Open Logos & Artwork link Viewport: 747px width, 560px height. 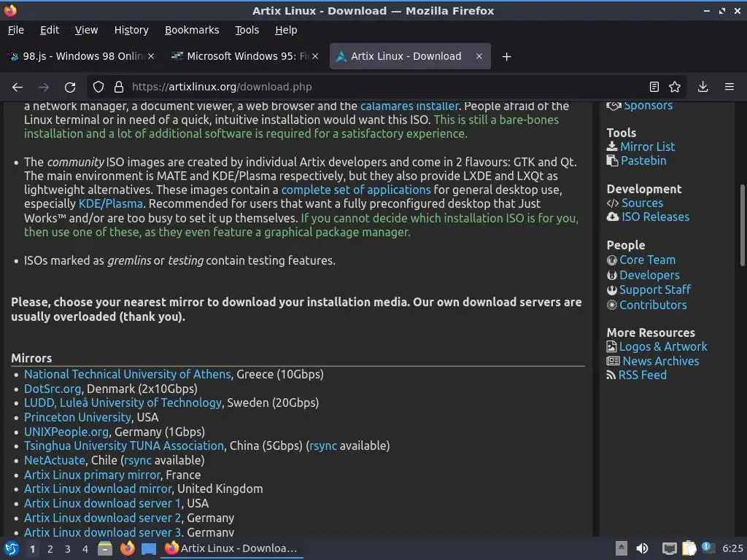(x=663, y=346)
